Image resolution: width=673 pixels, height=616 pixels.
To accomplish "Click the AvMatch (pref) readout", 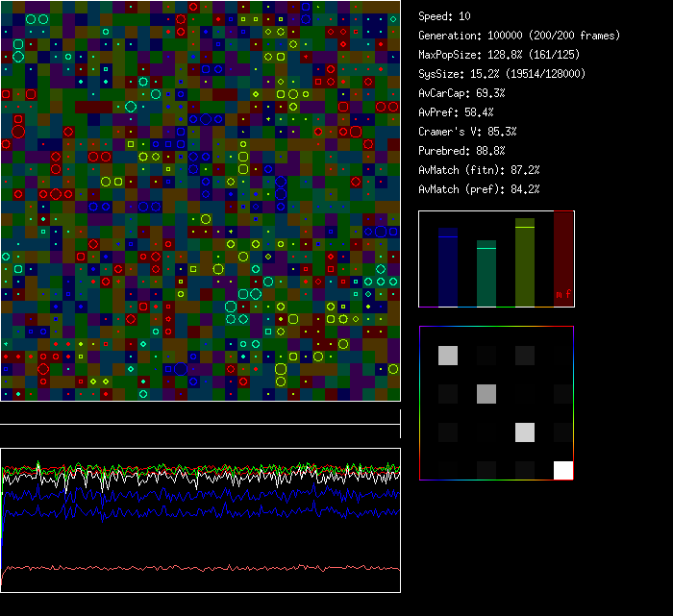I will pyautogui.click(x=479, y=189).
